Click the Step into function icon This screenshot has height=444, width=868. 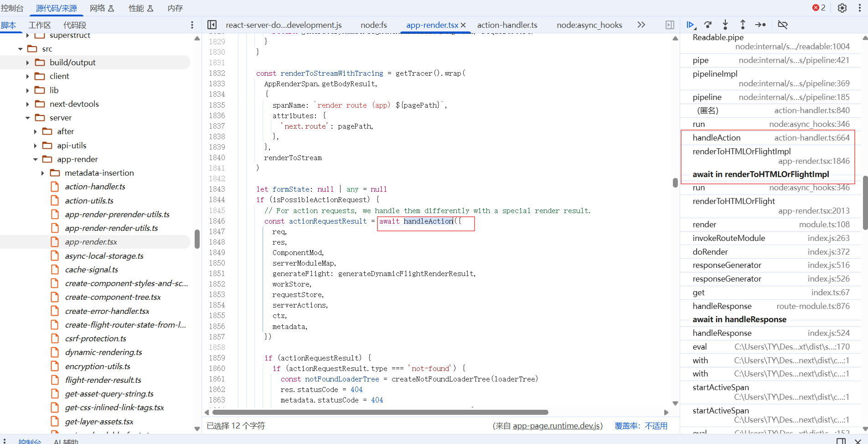pos(725,25)
